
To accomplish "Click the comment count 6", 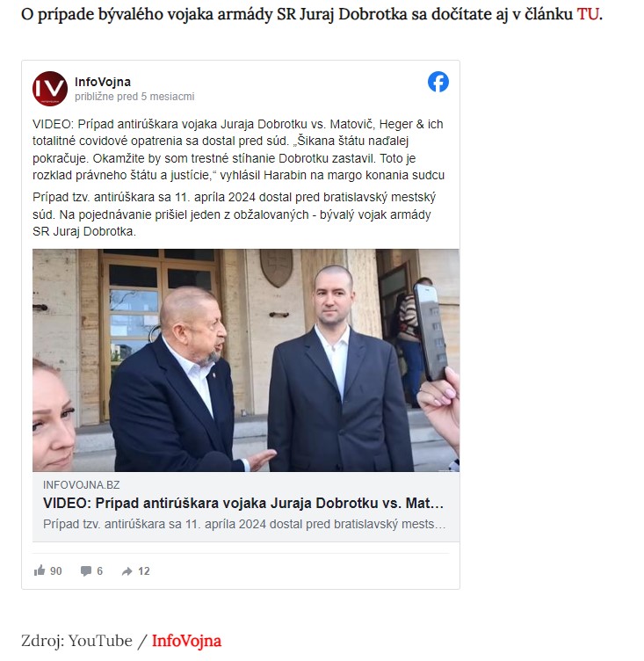I will [100, 571].
